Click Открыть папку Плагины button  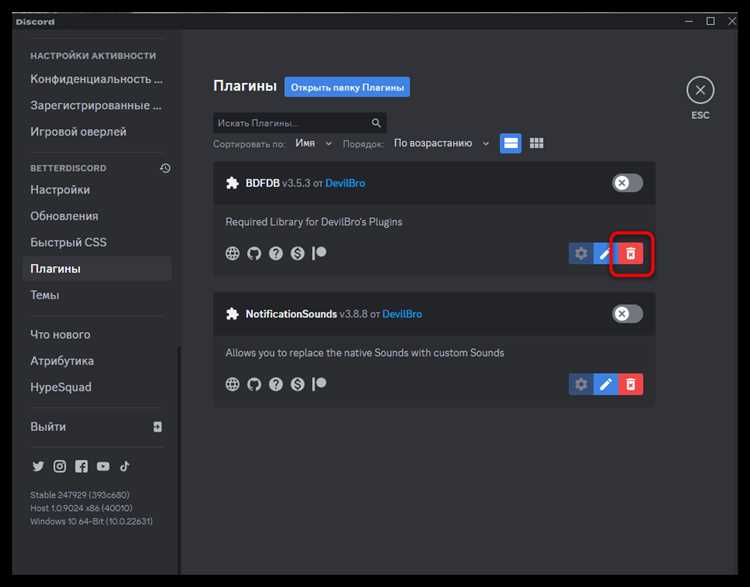point(347,87)
